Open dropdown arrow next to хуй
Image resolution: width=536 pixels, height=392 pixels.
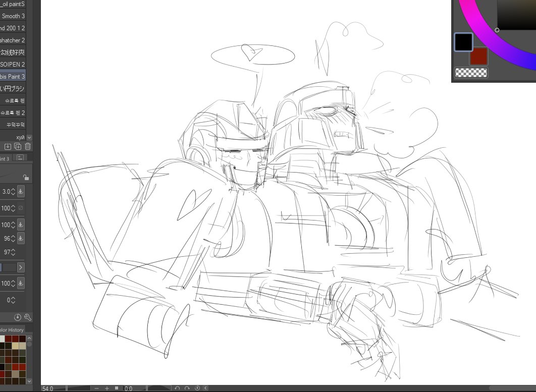pyautogui.click(x=29, y=137)
